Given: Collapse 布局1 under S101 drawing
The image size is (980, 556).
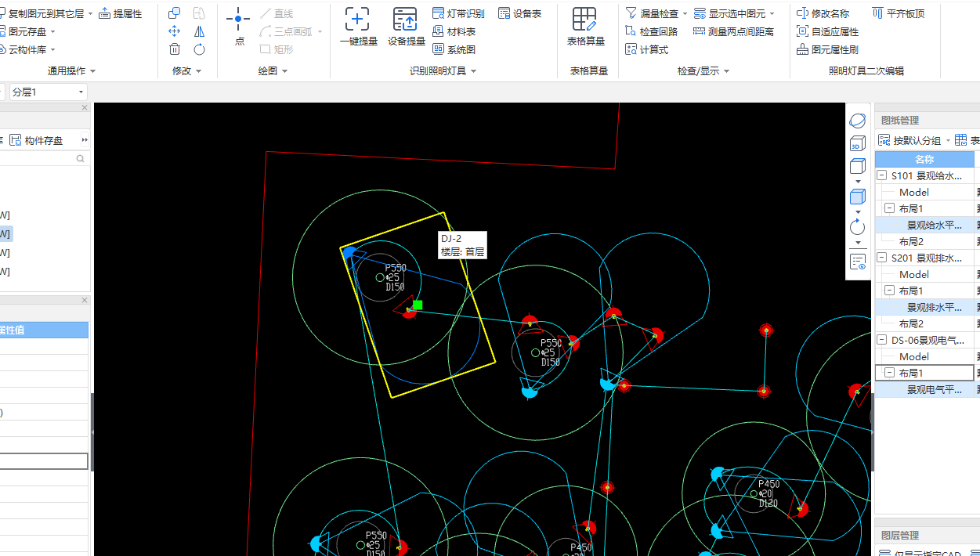Looking at the screenshot, I should click(889, 209).
